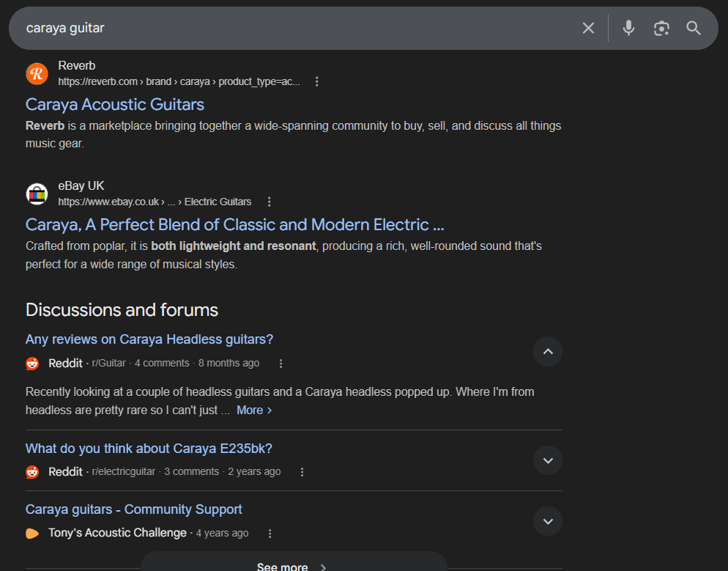Open the three-dot menu for the eBay UK result
Screen dimensions: 728x571
[270, 202]
